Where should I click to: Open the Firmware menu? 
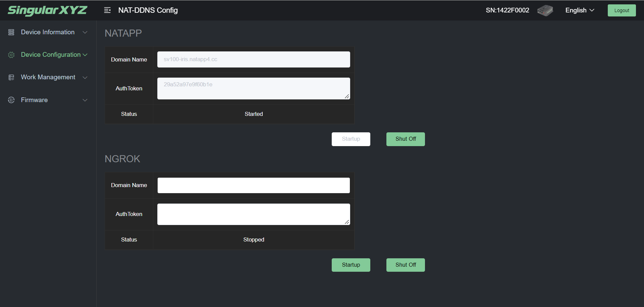[48, 100]
